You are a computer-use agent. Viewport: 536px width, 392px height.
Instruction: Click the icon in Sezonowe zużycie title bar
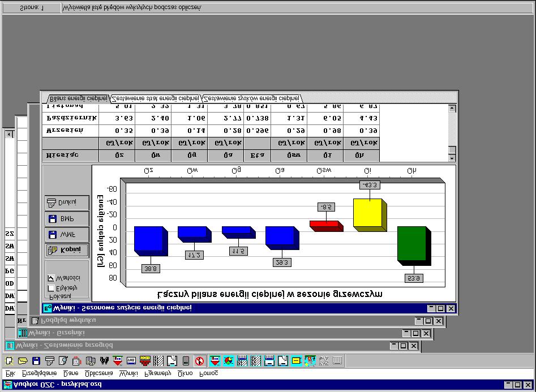pyautogui.click(x=47, y=308)
